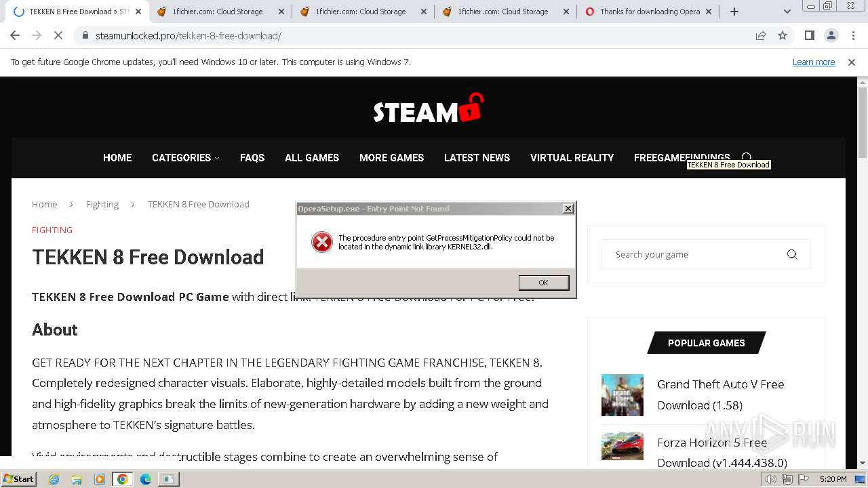
Task: Click the site padlock icon
Action: (x=84, y=35)
